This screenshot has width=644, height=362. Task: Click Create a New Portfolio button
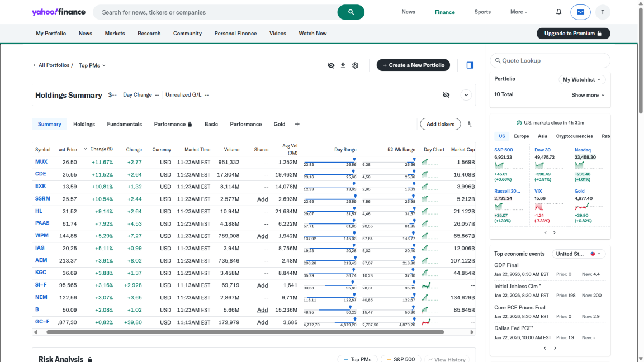(x=413, y=65)
